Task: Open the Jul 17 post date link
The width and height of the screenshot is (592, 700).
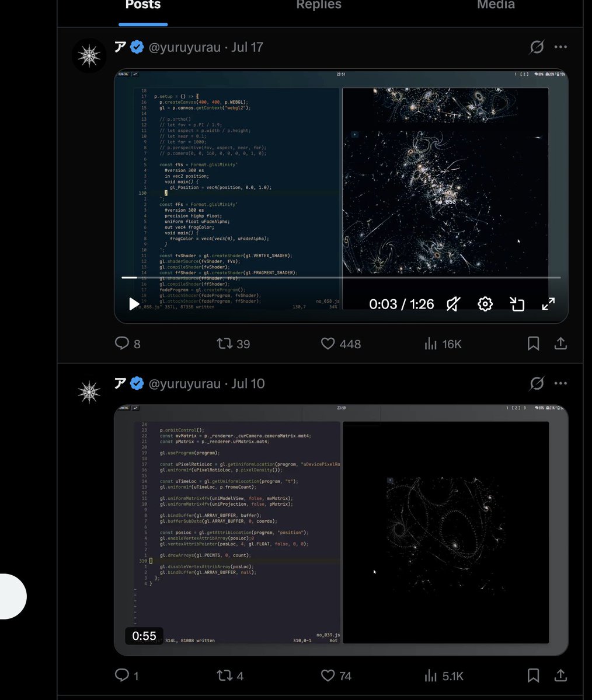Action: coord(247,47)
